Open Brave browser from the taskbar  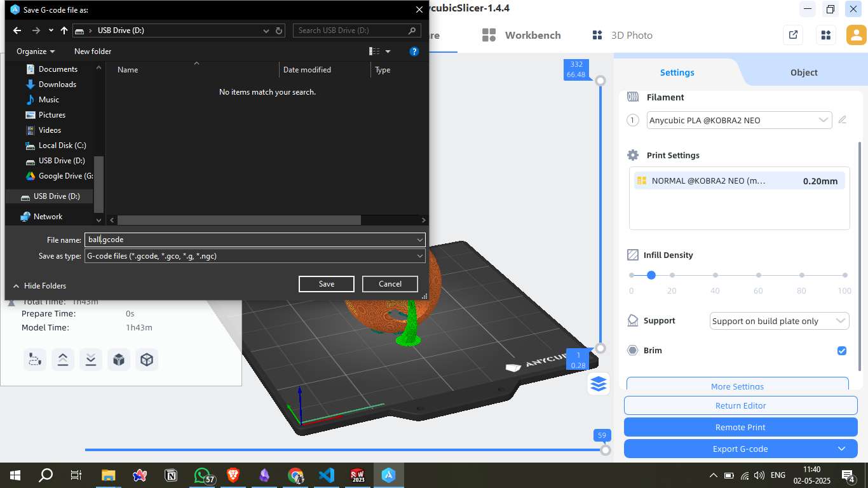click(233, 475)
